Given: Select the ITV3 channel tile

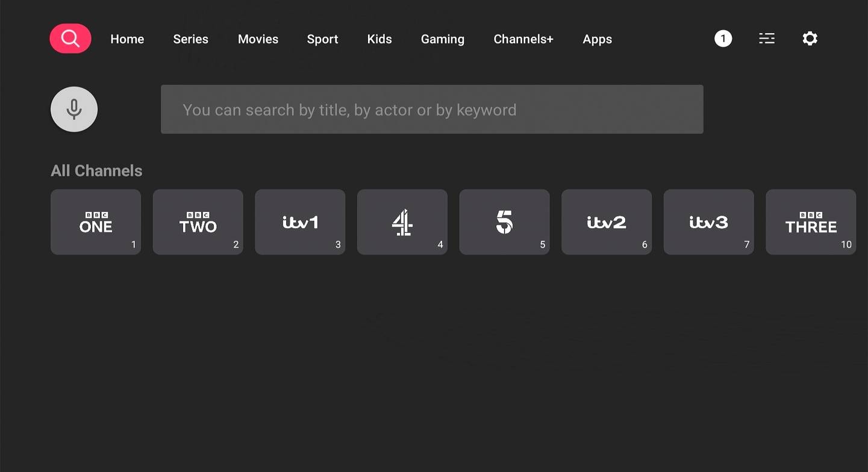Looking at the screenshot, I should (708, 222).
